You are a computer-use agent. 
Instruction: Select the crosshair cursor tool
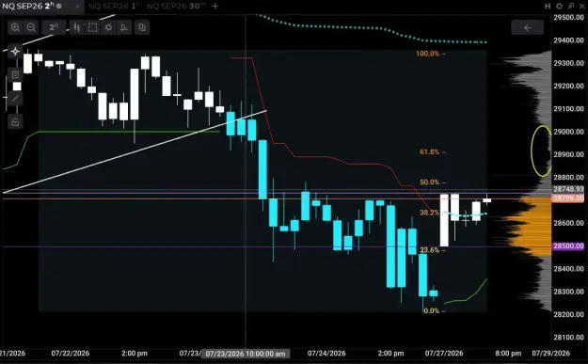coord(15,52)
